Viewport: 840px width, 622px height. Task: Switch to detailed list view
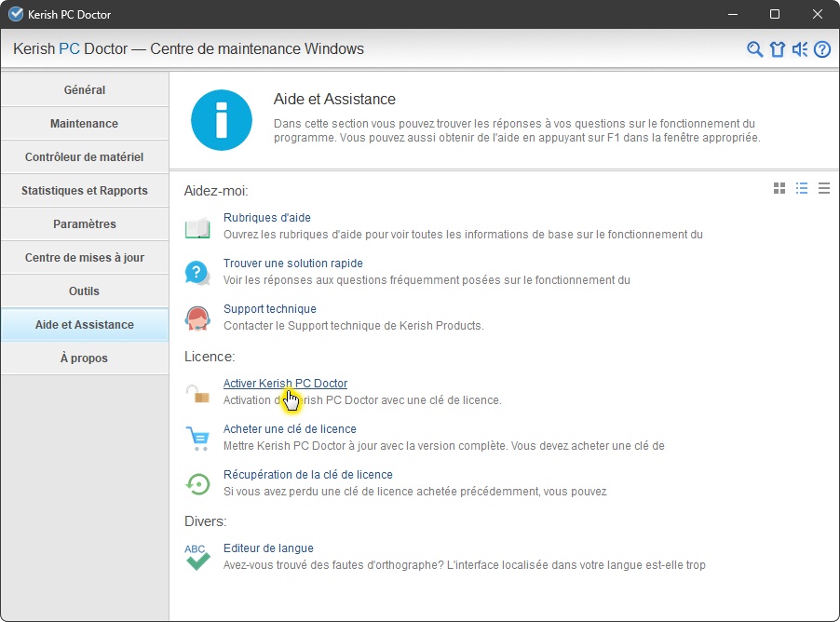coord(802,188)
